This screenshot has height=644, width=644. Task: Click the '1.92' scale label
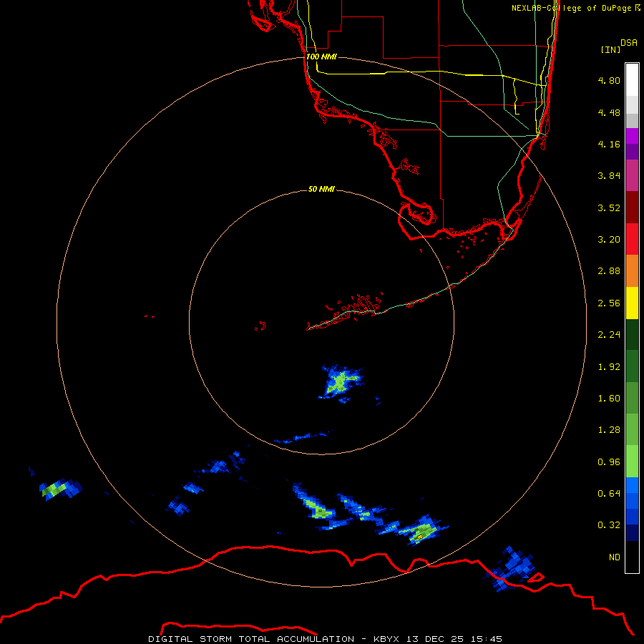[609, 367]
